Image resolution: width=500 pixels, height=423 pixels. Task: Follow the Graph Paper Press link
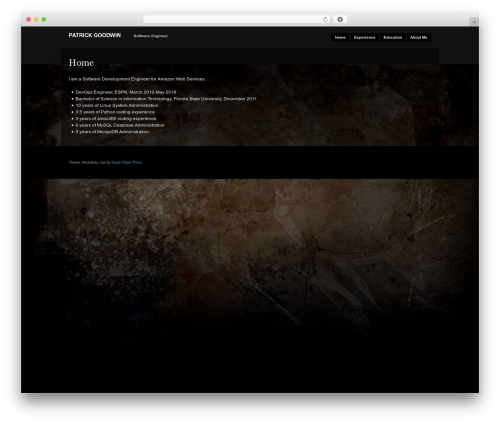click(x=127, y=163)
